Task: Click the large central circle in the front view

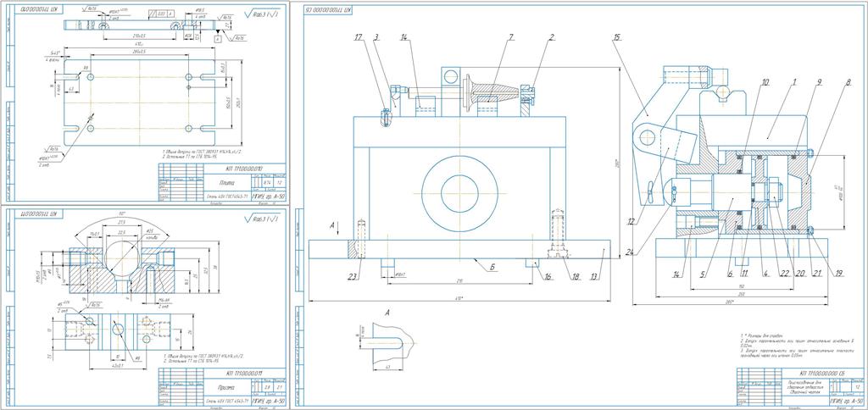Action: coord(459,192)
